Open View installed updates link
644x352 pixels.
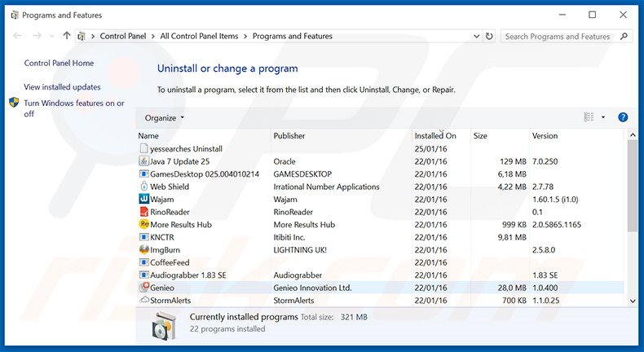coord(62,86)
